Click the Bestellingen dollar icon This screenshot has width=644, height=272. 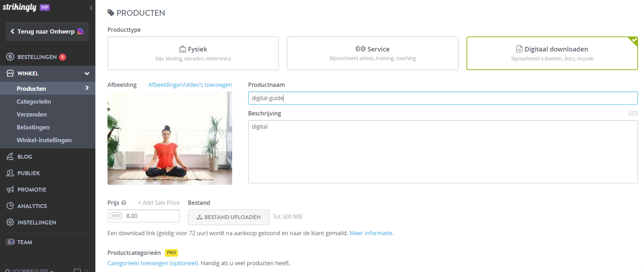coord(10,57)
